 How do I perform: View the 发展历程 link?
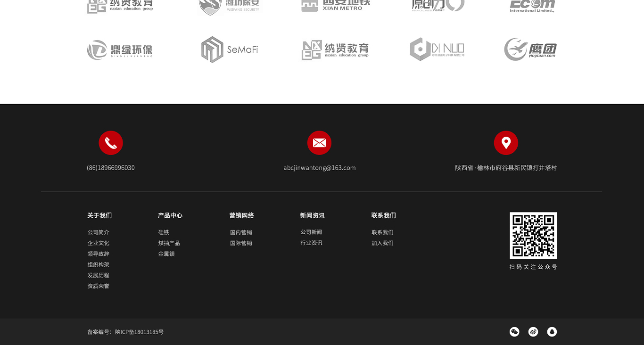coord(99,275)
